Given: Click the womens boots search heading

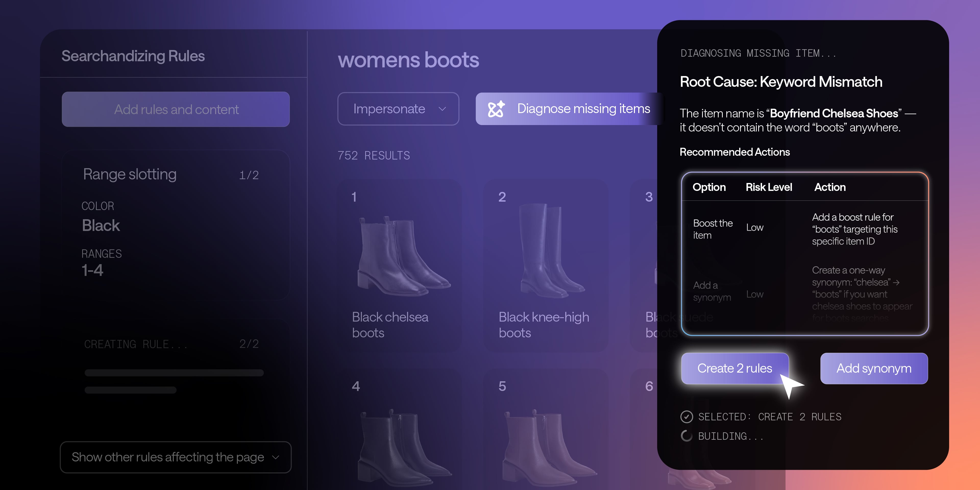Looking at the screenshot, I should coord(408,60).
